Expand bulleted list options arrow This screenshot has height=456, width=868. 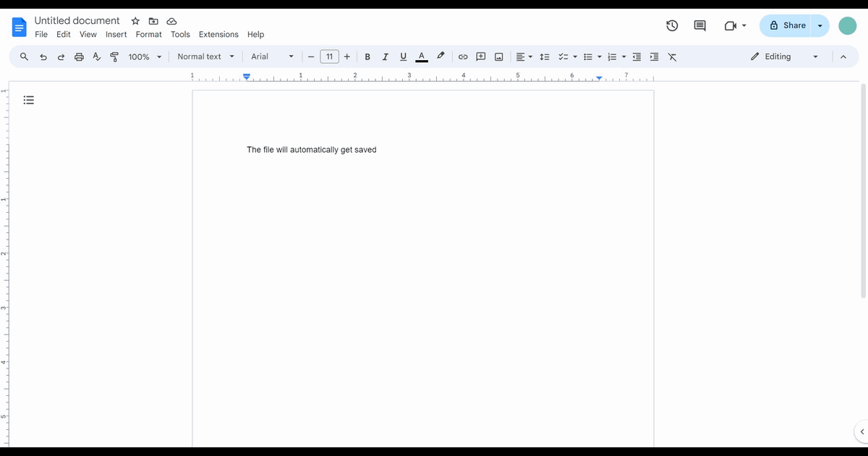[600, 56]
